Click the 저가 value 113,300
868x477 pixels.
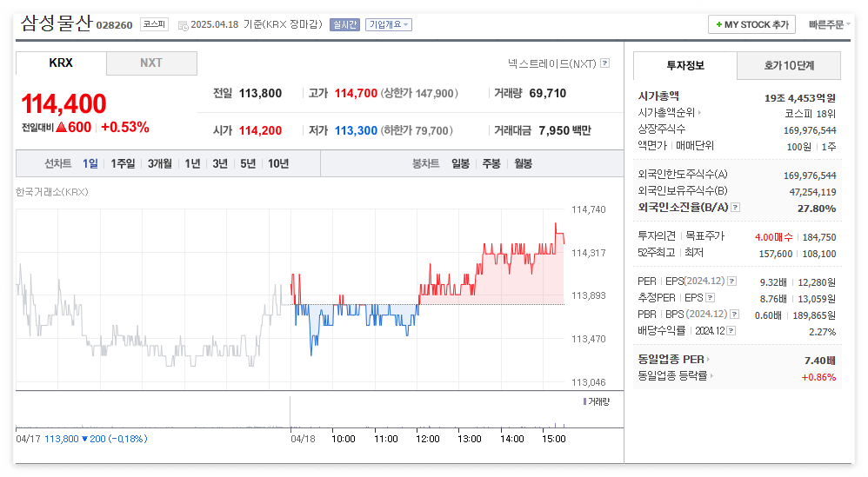point(356,130)
